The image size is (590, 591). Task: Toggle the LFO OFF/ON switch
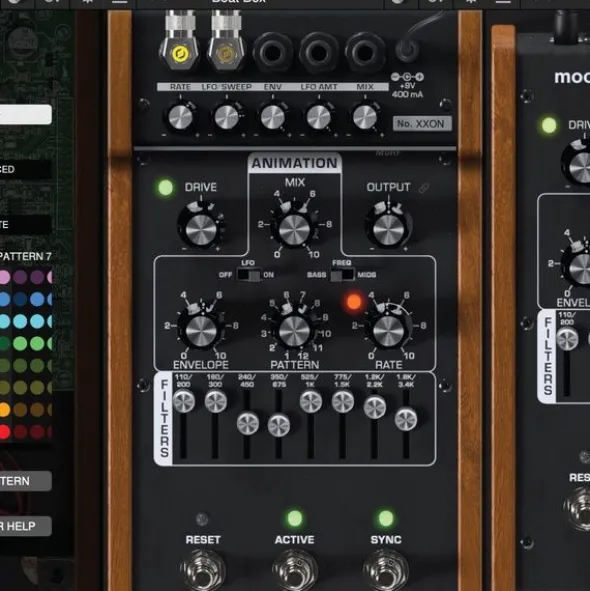(249, 275)
